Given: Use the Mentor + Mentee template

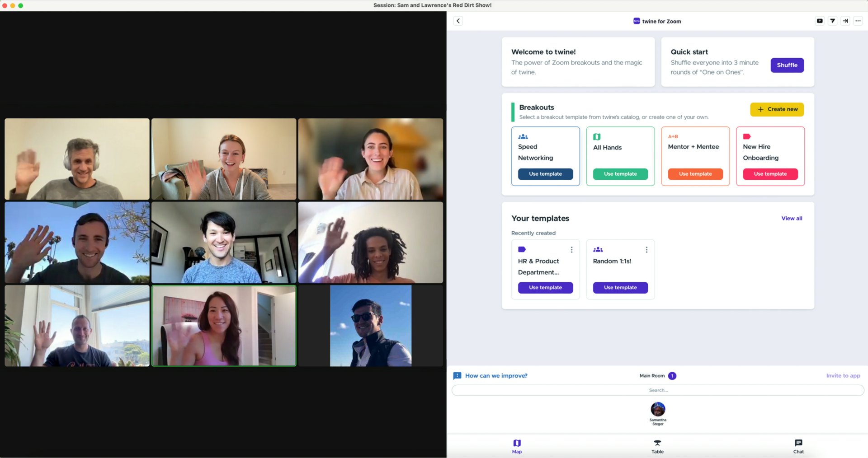Looking at the screenshot, I should tap(695, 174).
